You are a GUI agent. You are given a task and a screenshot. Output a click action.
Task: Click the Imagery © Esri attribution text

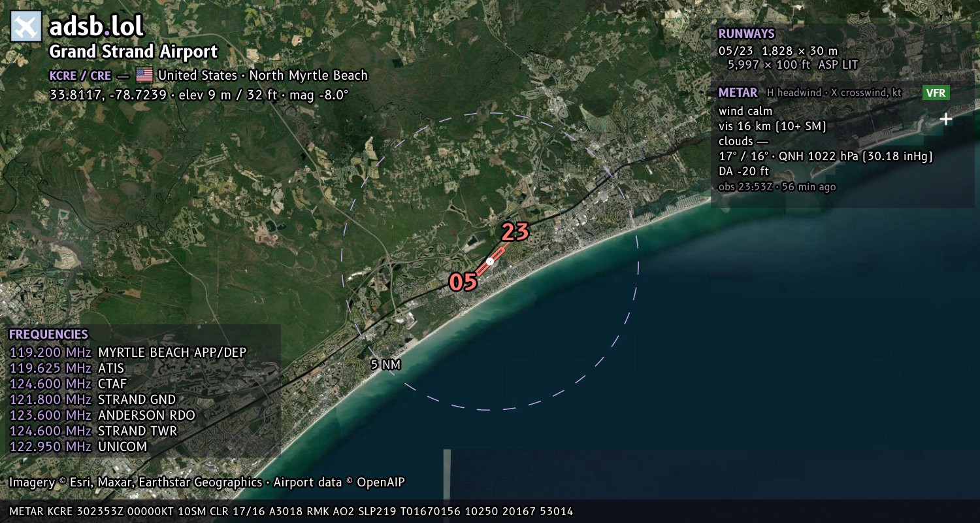[x=206, y=482]
